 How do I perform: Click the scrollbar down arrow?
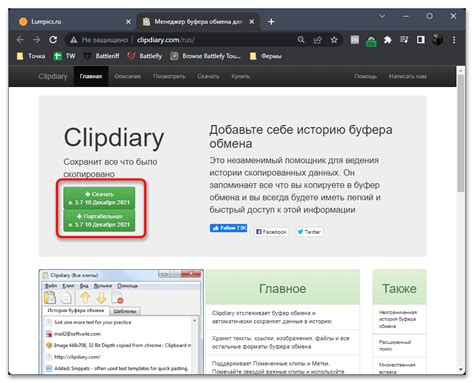(461, 369)
